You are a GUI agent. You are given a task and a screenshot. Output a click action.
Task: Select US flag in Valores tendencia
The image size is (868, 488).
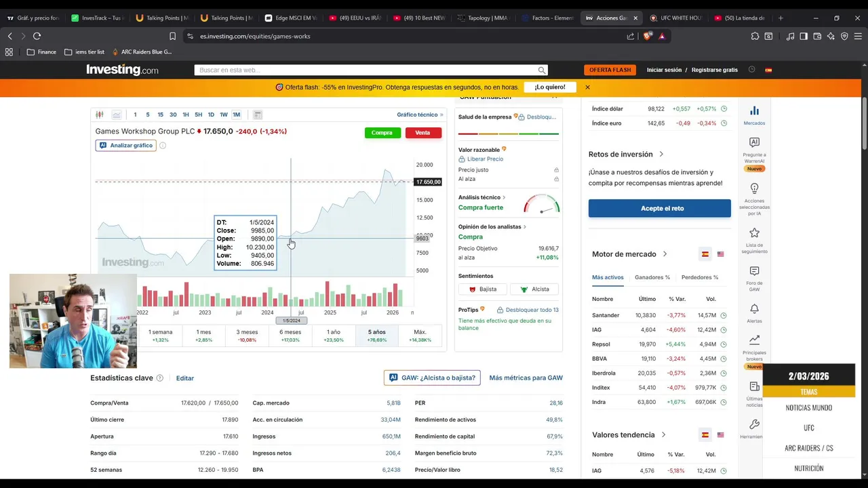pos(720,435)
